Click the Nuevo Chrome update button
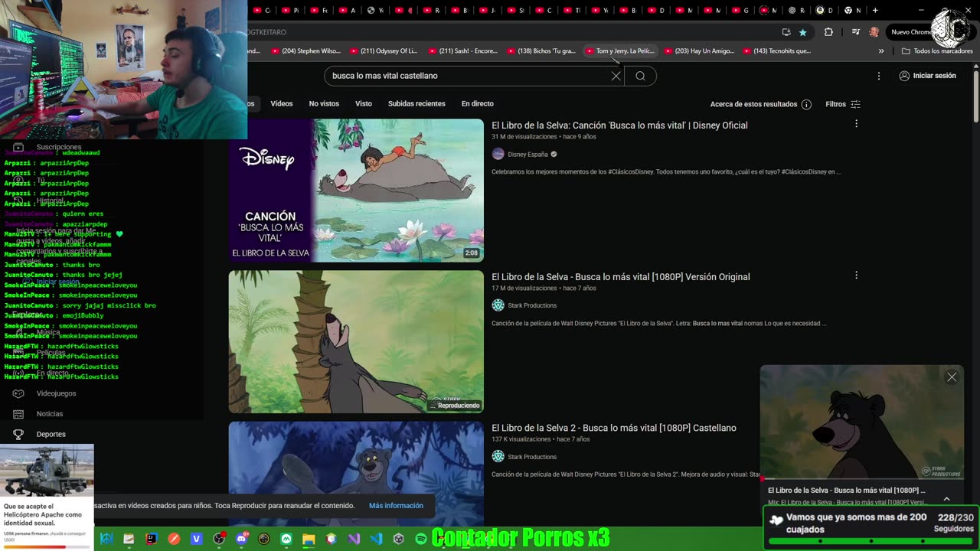This screenshot has height=551, width=980. [x=911, y=32]
